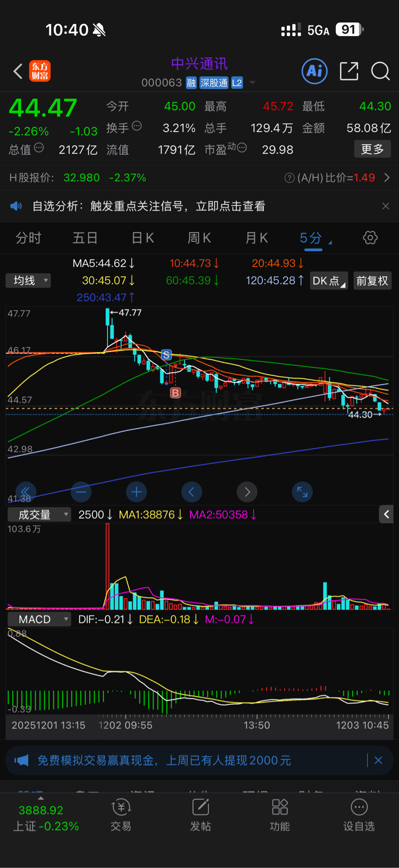Tap the MA5:44.62 value
Screen dimensions: 399x868
pyautogui.click(x=103, y=264)
